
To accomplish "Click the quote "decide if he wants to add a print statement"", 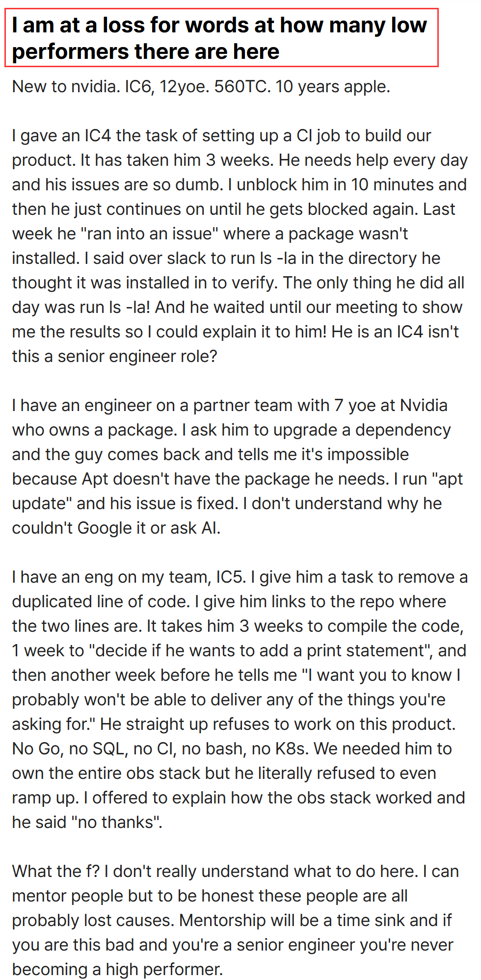I will [261, 651].
